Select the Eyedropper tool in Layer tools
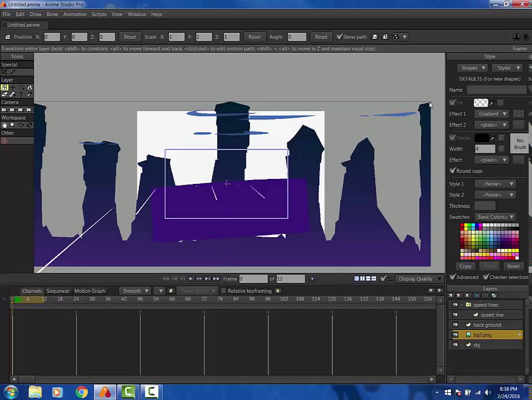 coord(29,95)
